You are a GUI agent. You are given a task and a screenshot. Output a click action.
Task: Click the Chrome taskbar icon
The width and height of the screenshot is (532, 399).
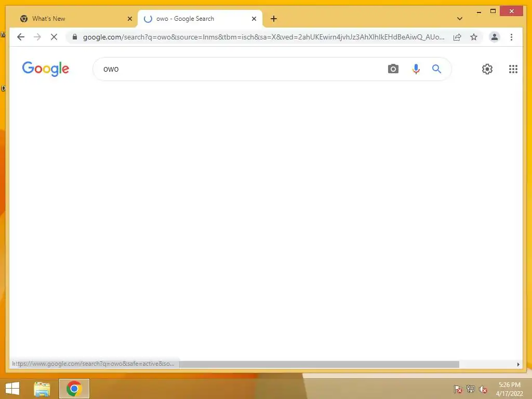point(74,389)
